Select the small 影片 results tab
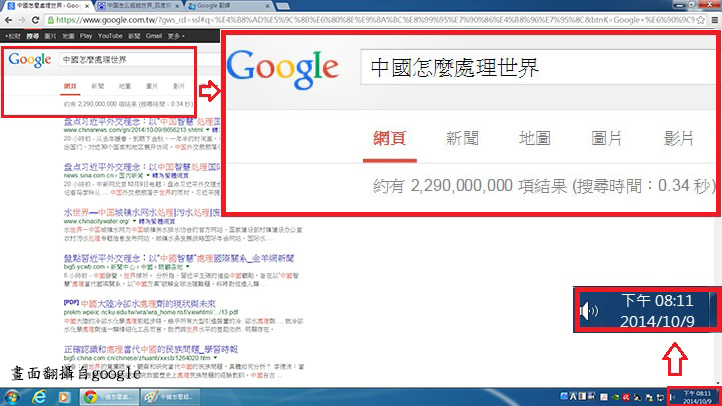 pyautogui.click(x=179, y=86)
